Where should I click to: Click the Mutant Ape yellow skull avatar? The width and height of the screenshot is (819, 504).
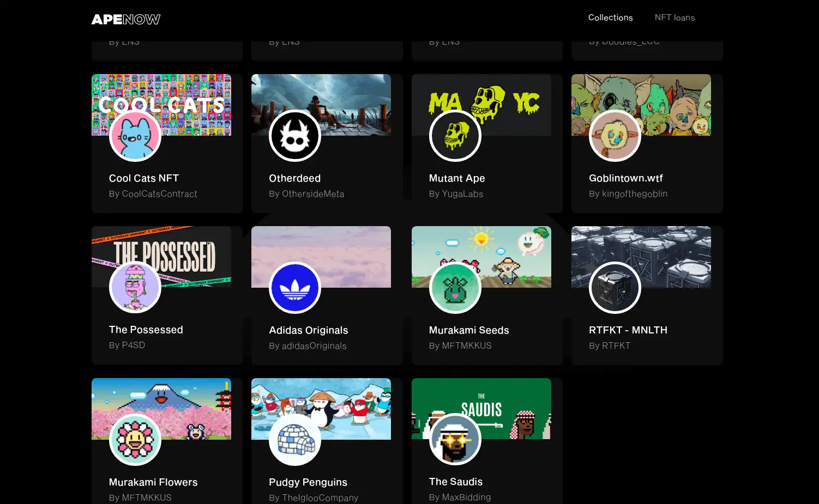(x=455, y=136)
